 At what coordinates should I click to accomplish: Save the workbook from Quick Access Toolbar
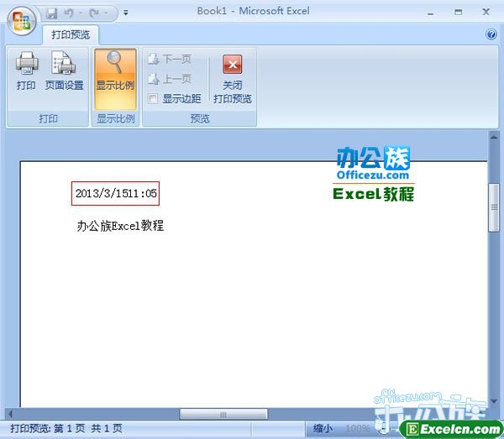pos(52,13)
